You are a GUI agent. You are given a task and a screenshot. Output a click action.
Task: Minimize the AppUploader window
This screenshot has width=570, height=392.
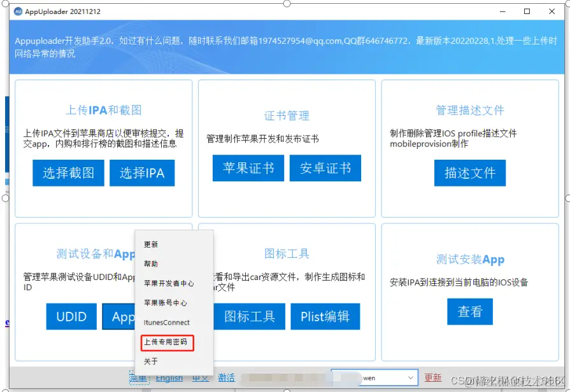(x=502, y=11)
